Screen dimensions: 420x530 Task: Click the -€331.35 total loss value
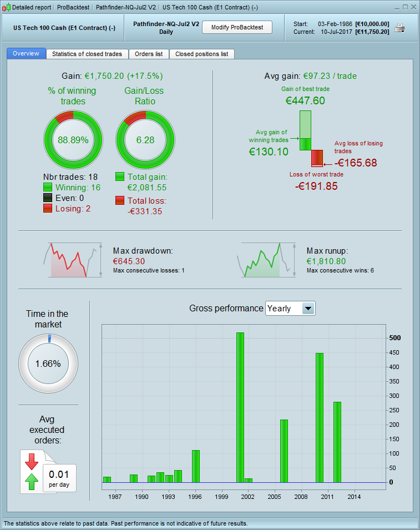(145, 211)
